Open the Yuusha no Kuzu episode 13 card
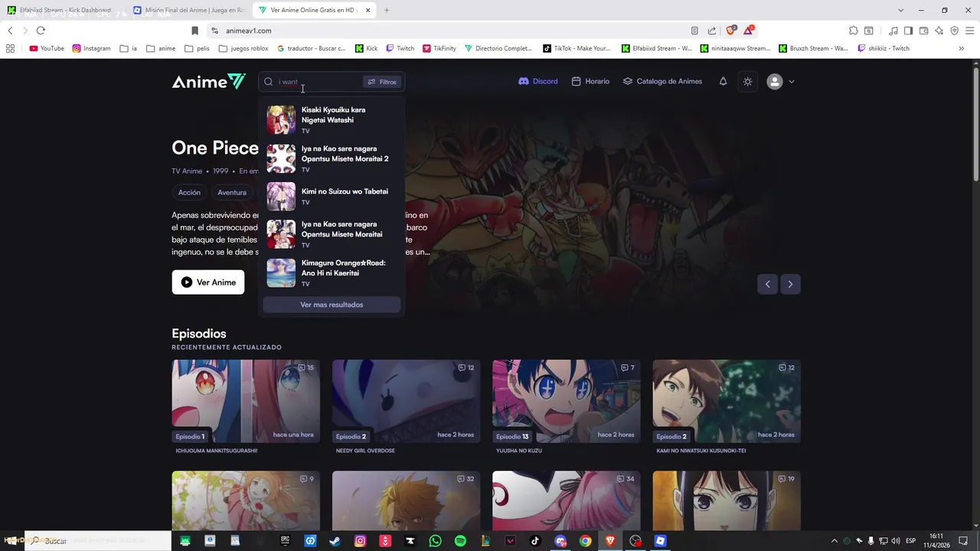Image resolution: width=980 pixels, height=551 pixels. click(x=567, y=407)
